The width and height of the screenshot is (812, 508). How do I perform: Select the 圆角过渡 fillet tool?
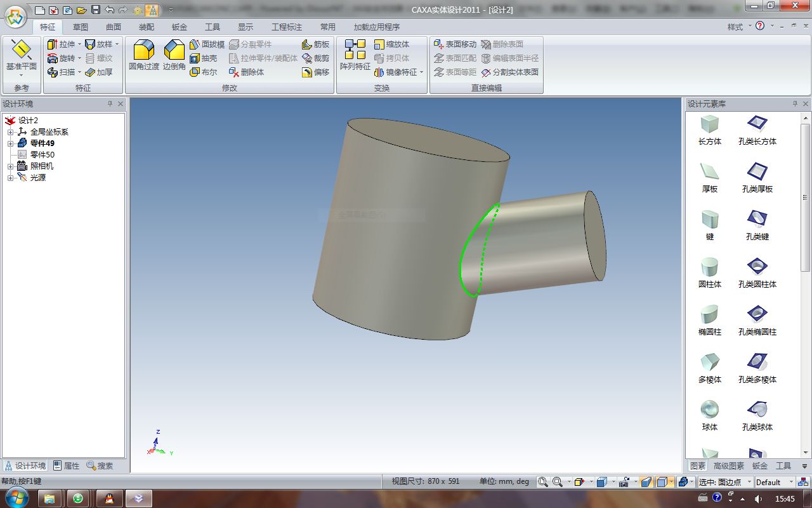coord(144,55)
